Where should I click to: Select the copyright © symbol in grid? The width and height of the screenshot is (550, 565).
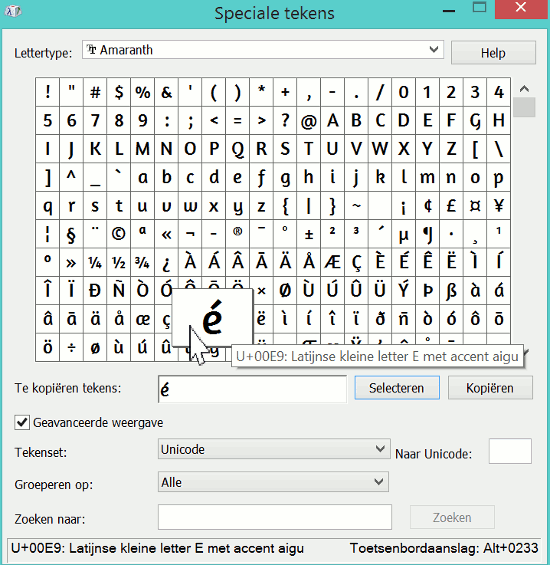[119, 234]
